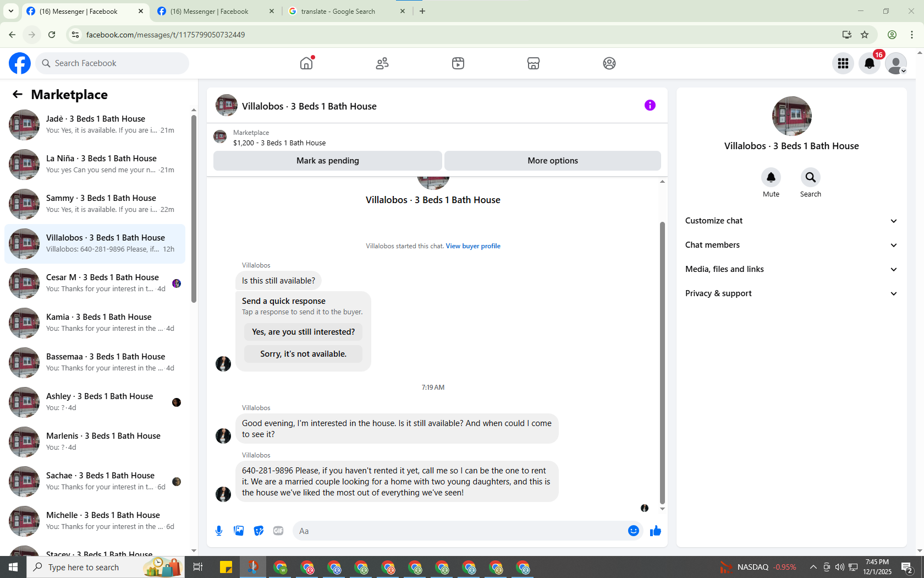This screenshot has height=578, width=924.
Task: Open the account profile avatar menu
Action: [896, 63]
